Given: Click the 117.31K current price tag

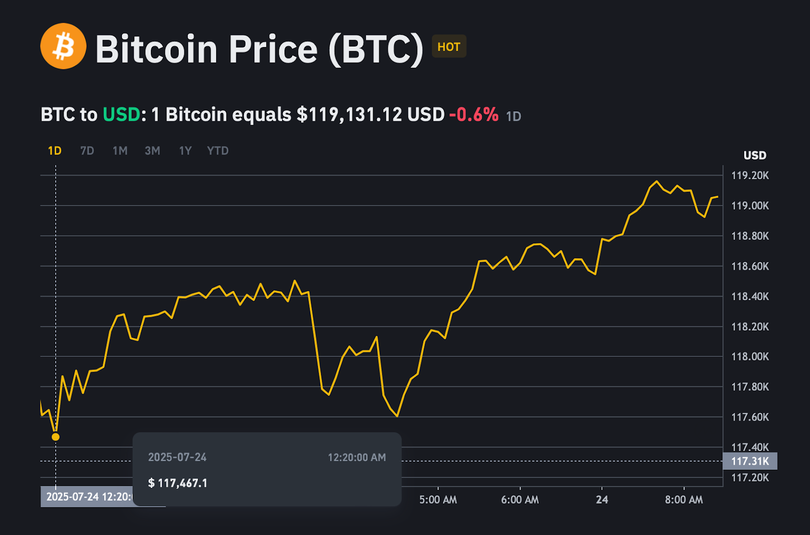Looking at the screenshot, I should click(x=748, y=460).
